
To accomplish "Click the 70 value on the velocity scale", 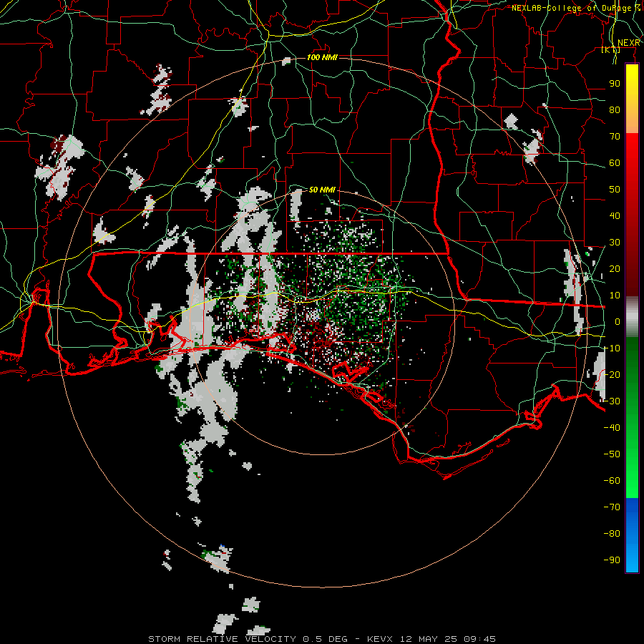I will pos(615,137).
